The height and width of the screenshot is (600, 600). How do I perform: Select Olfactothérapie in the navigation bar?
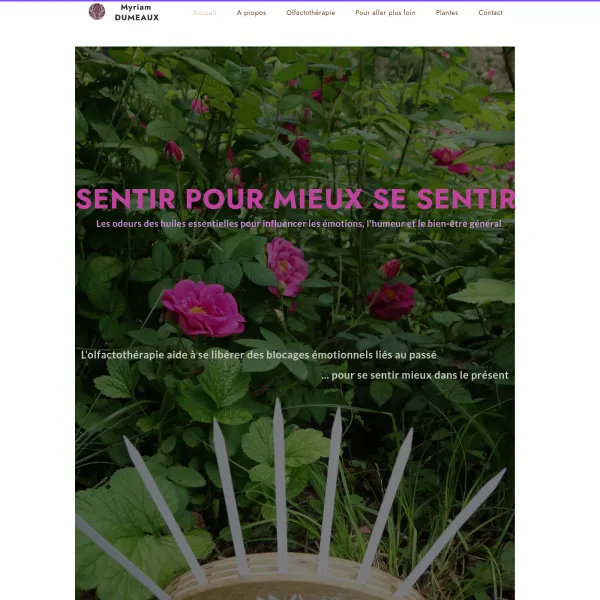(310, 13)
